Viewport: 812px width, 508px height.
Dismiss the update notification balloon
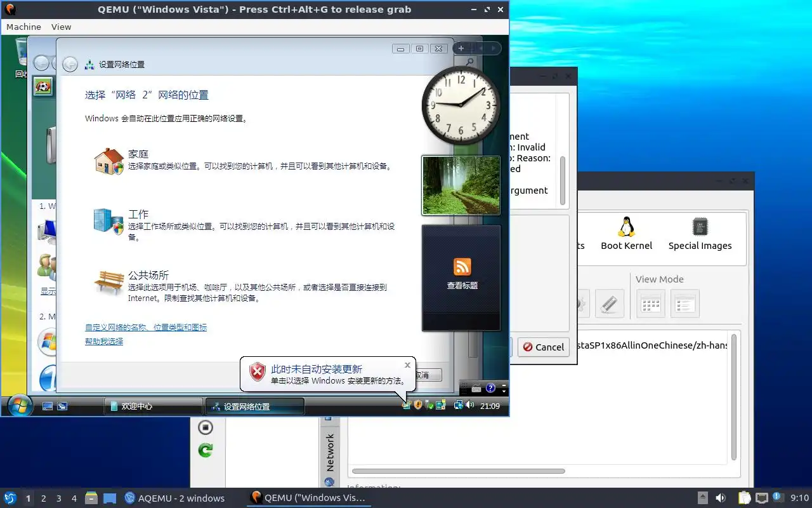407,365
